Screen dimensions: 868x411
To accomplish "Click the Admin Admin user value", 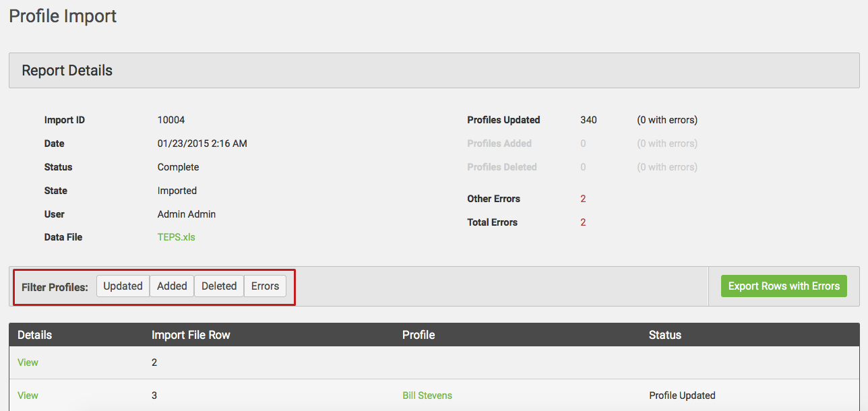I will pyautogui.click(x=187, y=214).
